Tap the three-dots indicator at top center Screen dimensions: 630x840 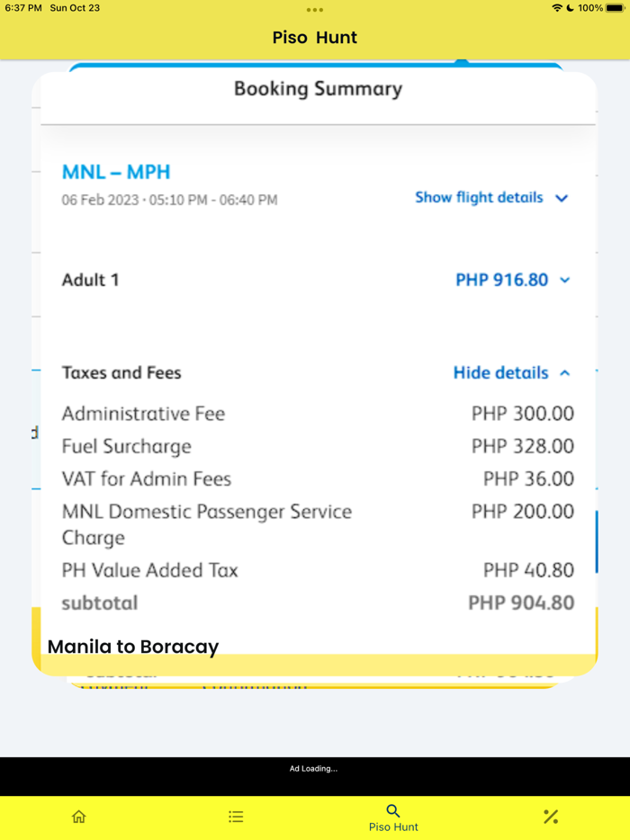[314, 11]
